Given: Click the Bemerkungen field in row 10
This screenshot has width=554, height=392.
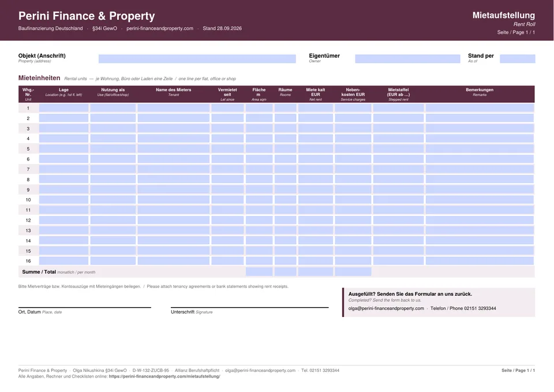Looking at the screenshot, I should coord(480,200).
